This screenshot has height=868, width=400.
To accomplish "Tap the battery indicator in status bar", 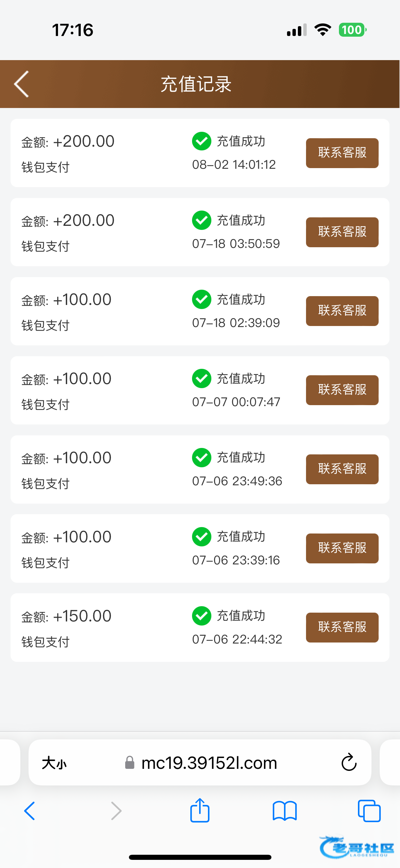I will (353, 30).
